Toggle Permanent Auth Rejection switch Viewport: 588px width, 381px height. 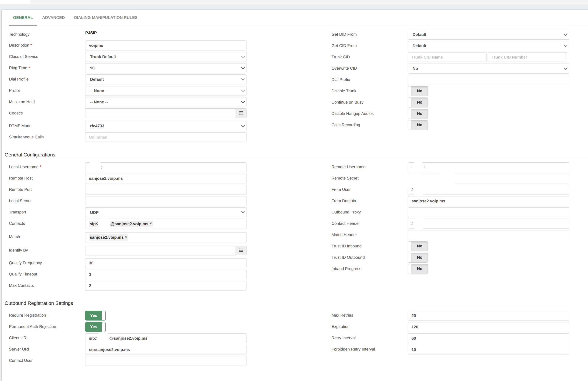click(95, 327)
